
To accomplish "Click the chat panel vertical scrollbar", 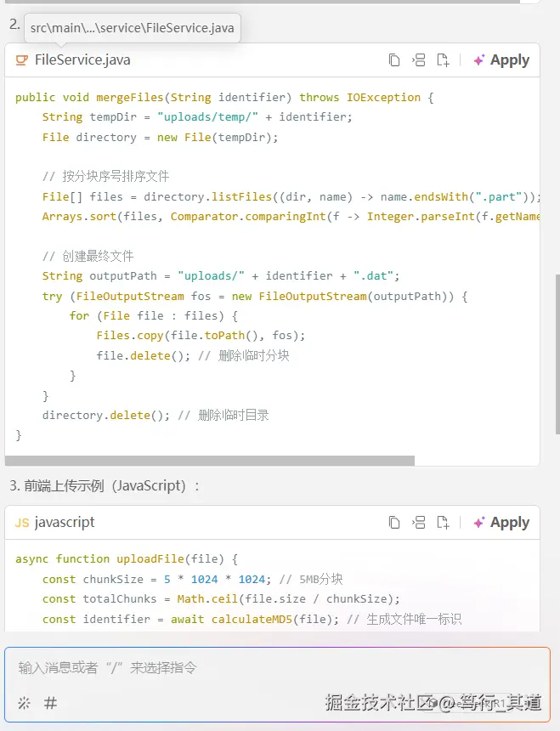I will coord(557,340).
